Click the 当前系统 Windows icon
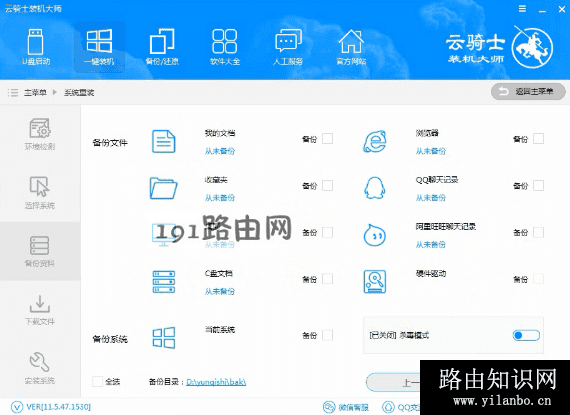This screenshot has height=415, width=570. pos(164,338)
